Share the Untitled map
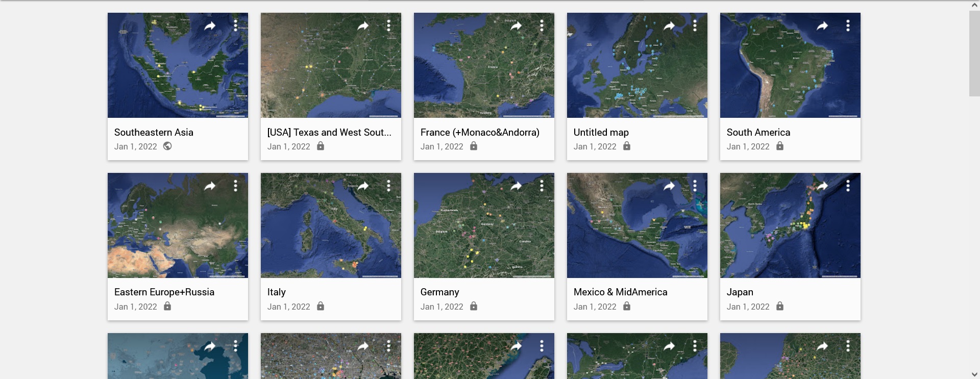The width and height of the screenshot is (980, 379). 669,26
